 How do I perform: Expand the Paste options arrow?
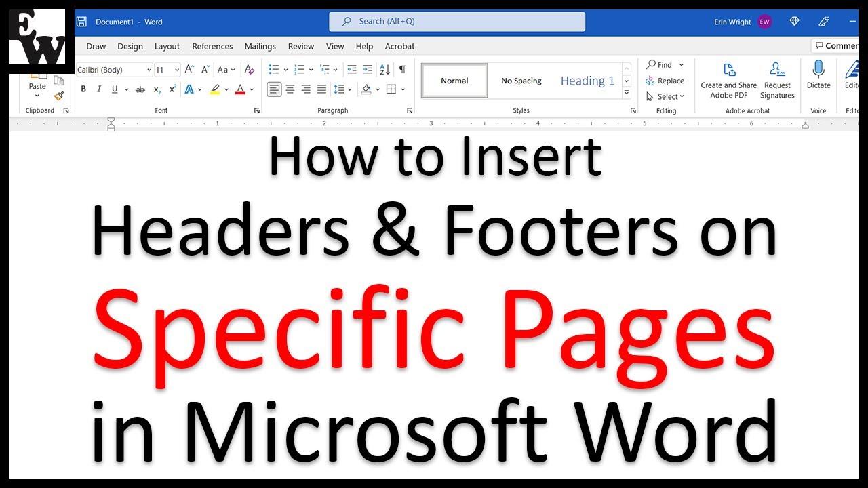(37, 96)
